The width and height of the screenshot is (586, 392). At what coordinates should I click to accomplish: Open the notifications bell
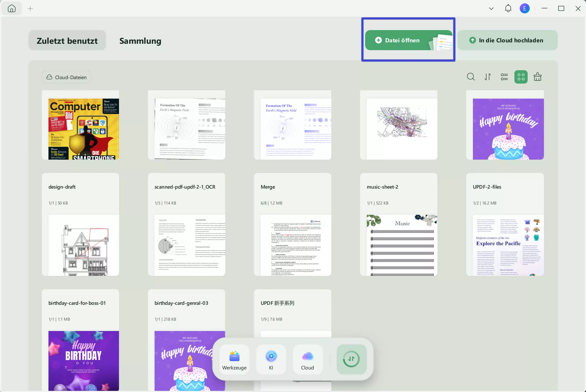(x=508, y=8)
